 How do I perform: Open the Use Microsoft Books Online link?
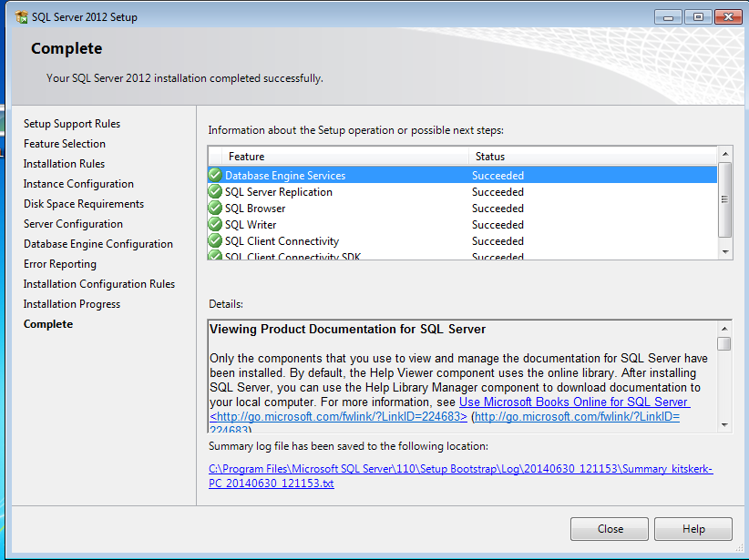[573, 402]
